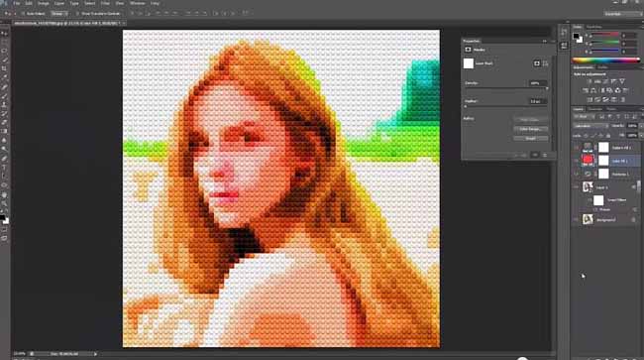This screenshot has height=360, width=644.
Task: Collapse Layer 1 smart filters list
Action: (x=634, y=187)
